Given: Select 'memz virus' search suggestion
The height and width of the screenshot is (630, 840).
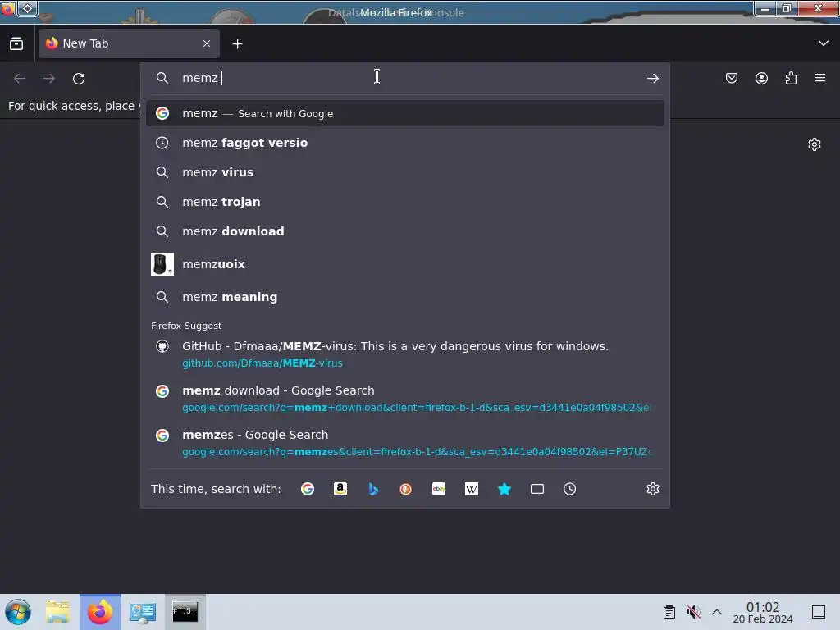Looking at the screenshot, I should [x=405, y=172].
